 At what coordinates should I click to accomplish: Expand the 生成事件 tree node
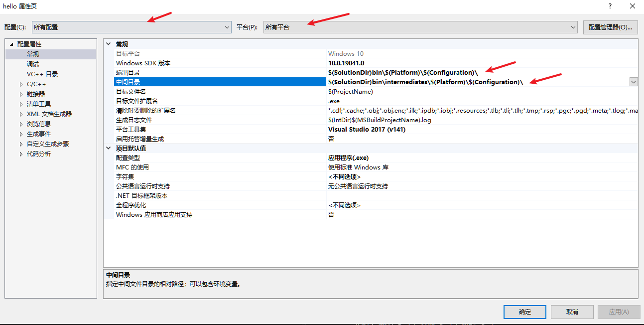(21, 134)
